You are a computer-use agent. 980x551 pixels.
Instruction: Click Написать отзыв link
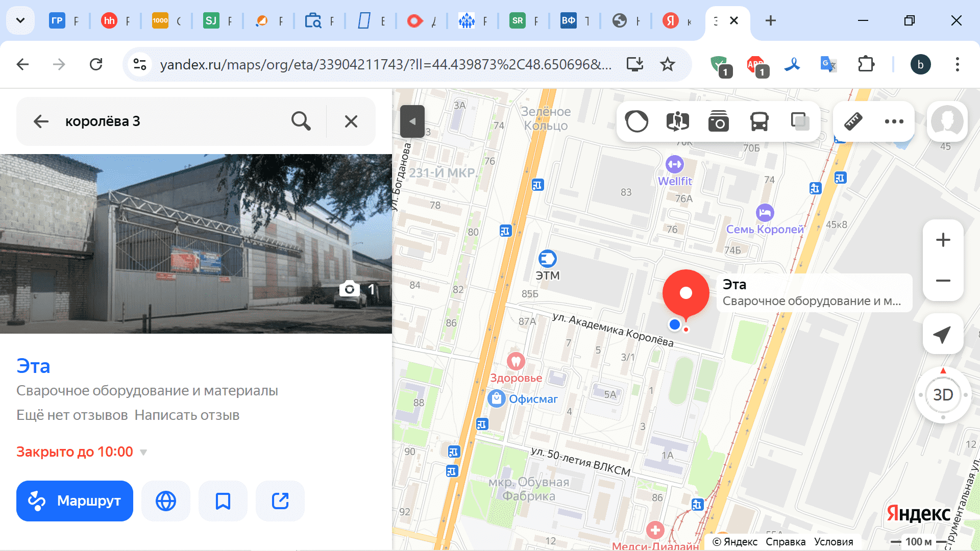pyautogui.click(x=187, y=415)
